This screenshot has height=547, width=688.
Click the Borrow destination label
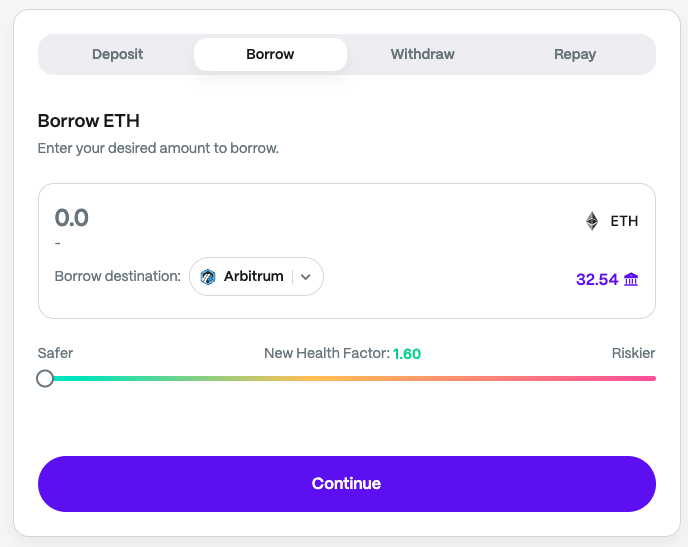click(x=117, y=277)
